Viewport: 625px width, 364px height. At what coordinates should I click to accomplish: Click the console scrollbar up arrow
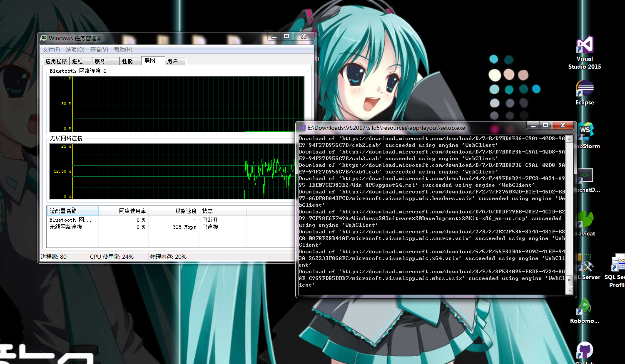(570, 139)
